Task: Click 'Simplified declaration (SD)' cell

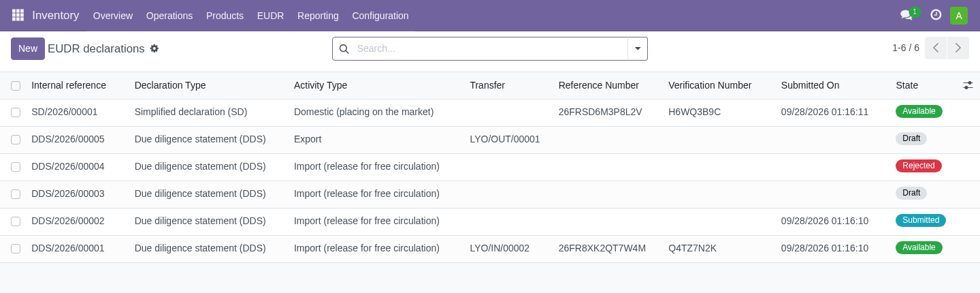Action: (191, 112)
